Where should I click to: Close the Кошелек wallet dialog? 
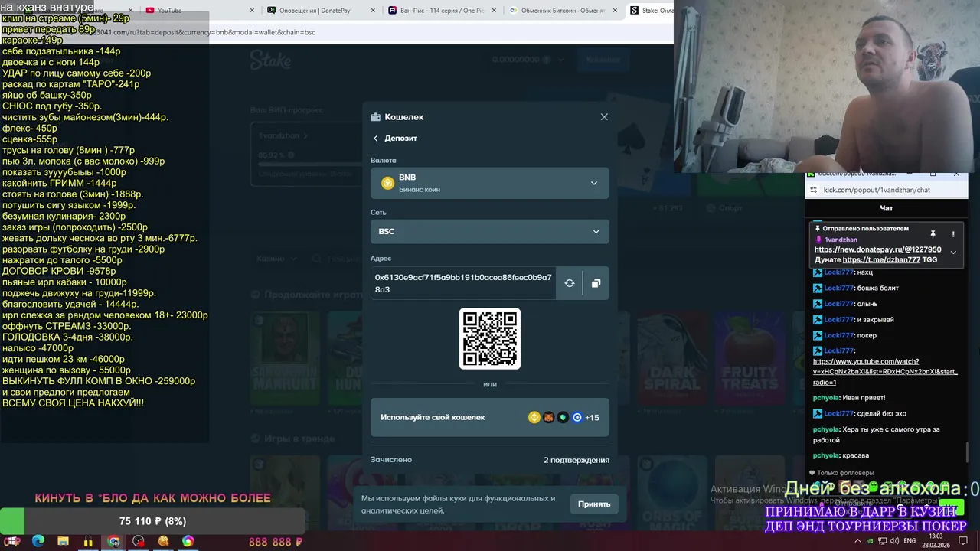(604, 117)
